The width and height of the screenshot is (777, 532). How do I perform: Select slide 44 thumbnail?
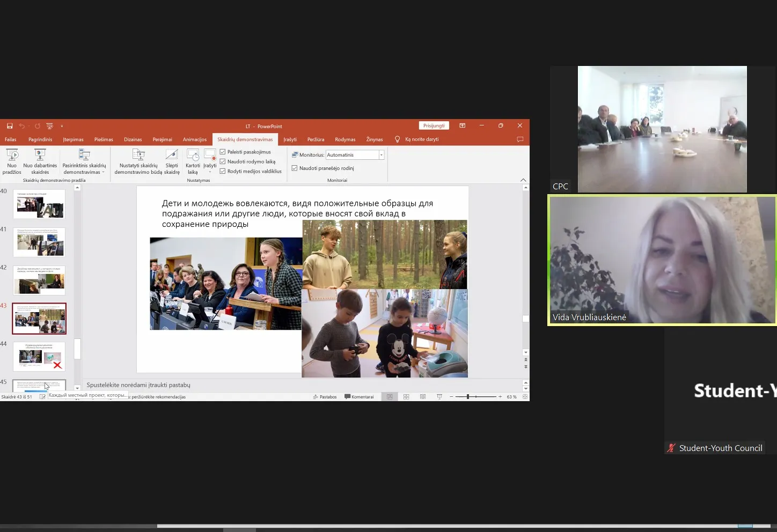point(39,356)
